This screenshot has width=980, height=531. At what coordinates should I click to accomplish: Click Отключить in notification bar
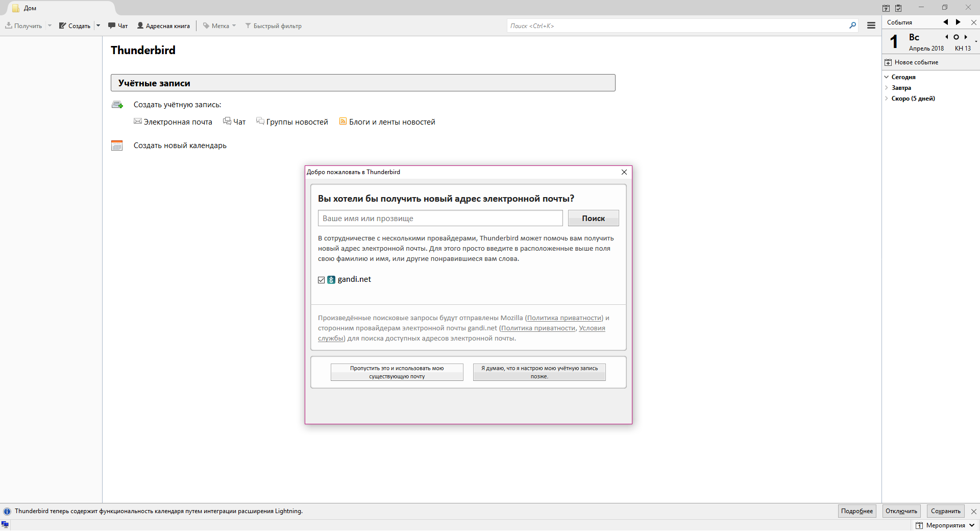coord(901,511)
